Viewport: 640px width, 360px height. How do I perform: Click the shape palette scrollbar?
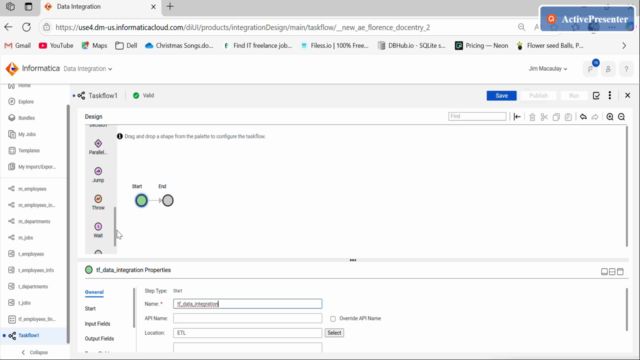pos(115,227)
